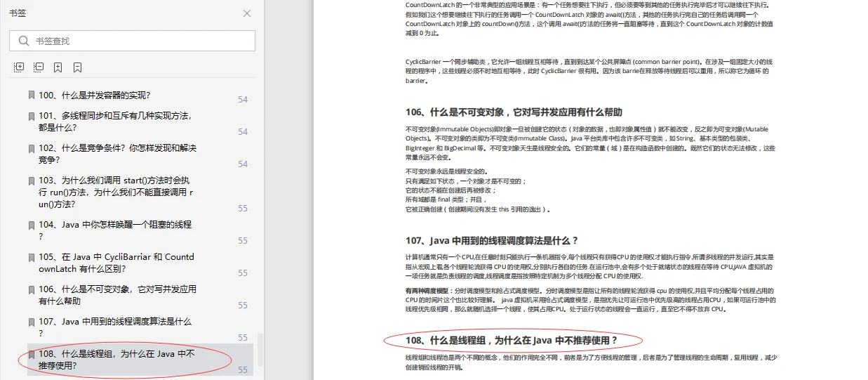Click the 书签查找 bookmark search field
This screenshot has height=380, width=868.
tap(132, 41)
